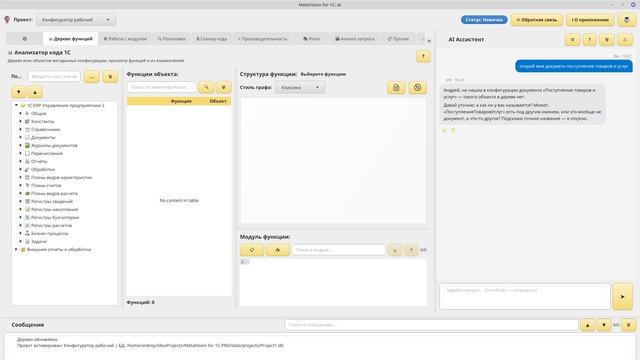Switch to the Анализ запроса tab

[355, 39]
